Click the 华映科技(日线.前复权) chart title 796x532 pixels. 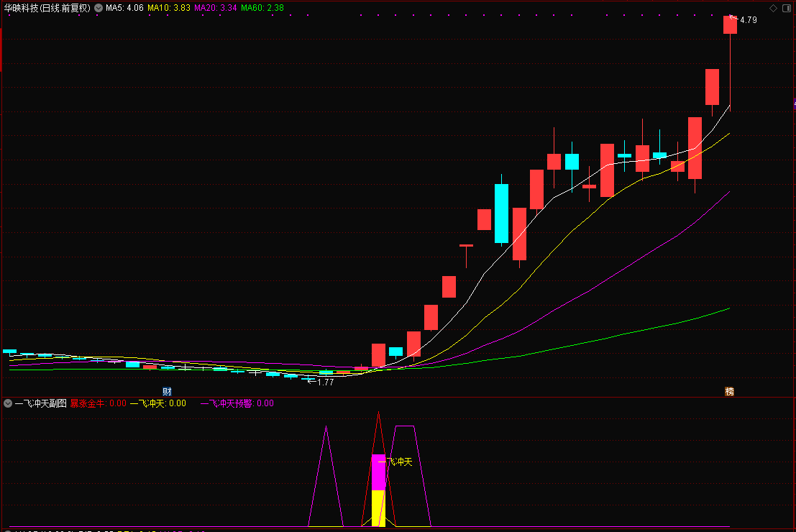(47, 8)
